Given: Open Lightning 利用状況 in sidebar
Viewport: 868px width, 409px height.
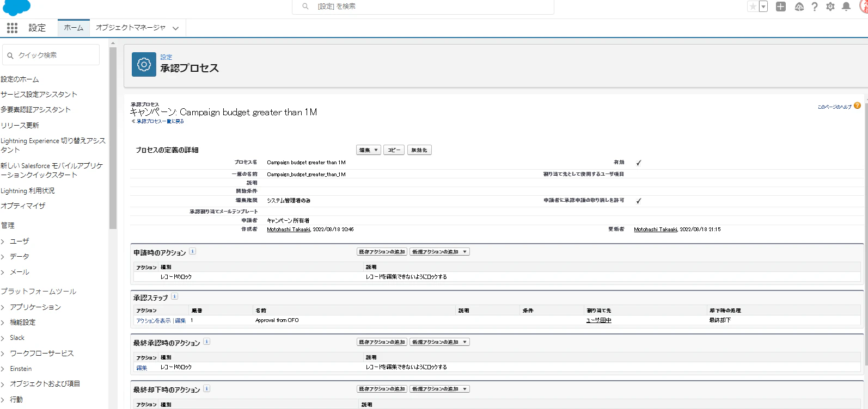Looking at the screenshot, I should coord(28,191).
